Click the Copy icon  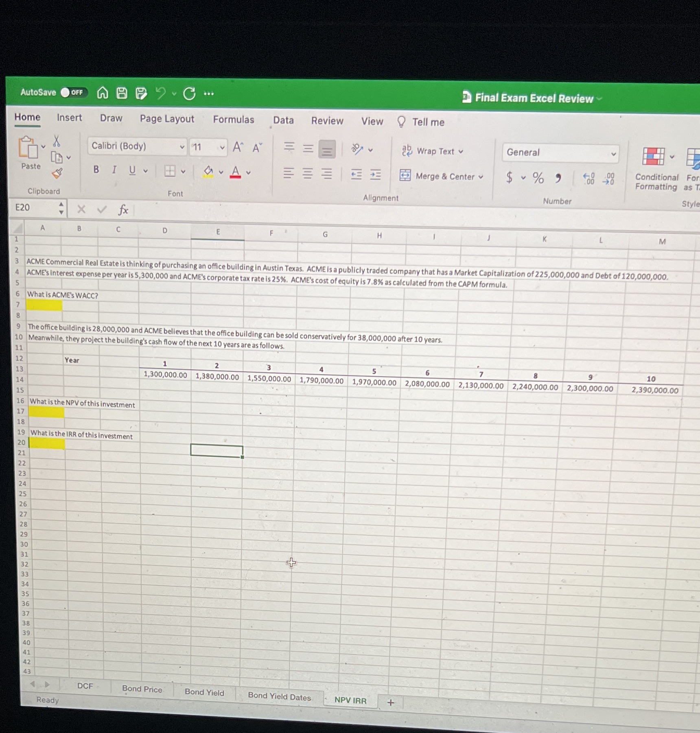[x=57, y=157]
